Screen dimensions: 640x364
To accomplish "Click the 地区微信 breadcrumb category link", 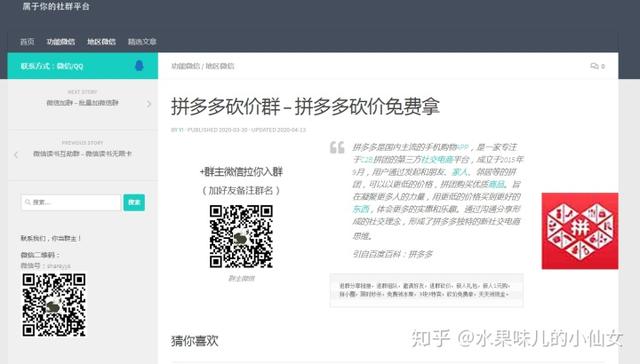I will pos(220,66).
